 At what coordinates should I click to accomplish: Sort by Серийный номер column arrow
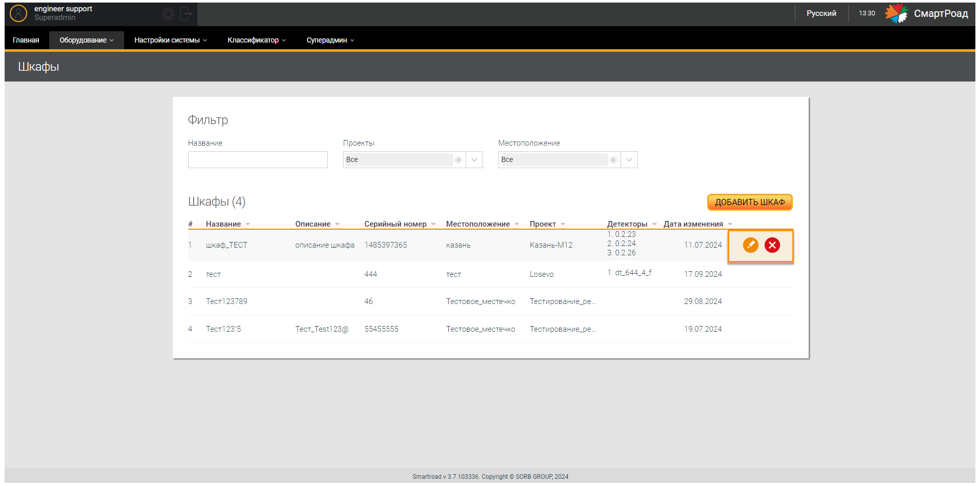(x=433, y=224)
